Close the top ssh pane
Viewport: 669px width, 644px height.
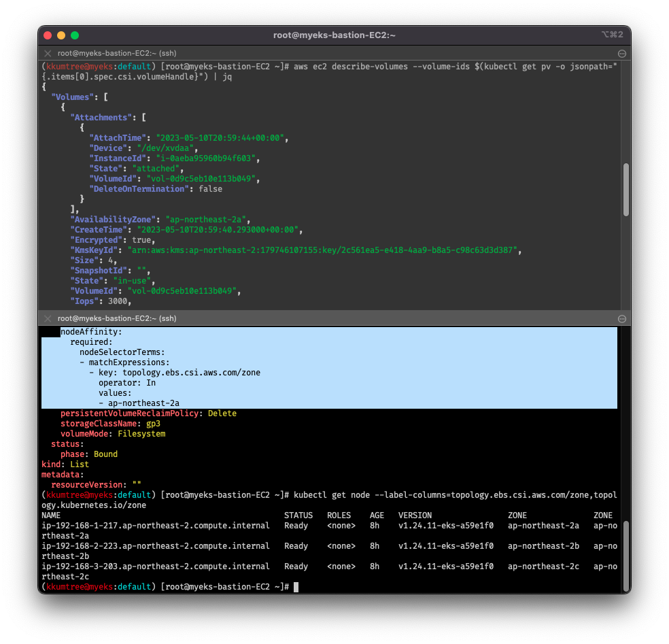(48, 53)
